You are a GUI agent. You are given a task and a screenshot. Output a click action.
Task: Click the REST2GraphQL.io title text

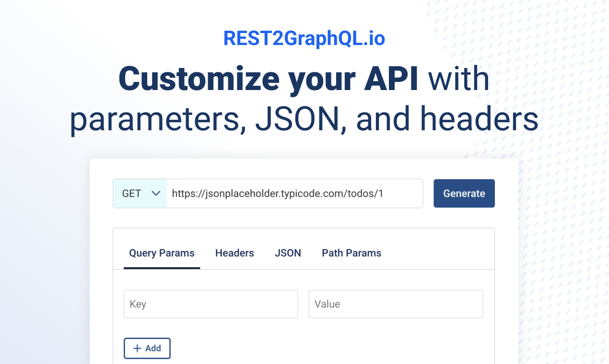click(x=304, y=39)
